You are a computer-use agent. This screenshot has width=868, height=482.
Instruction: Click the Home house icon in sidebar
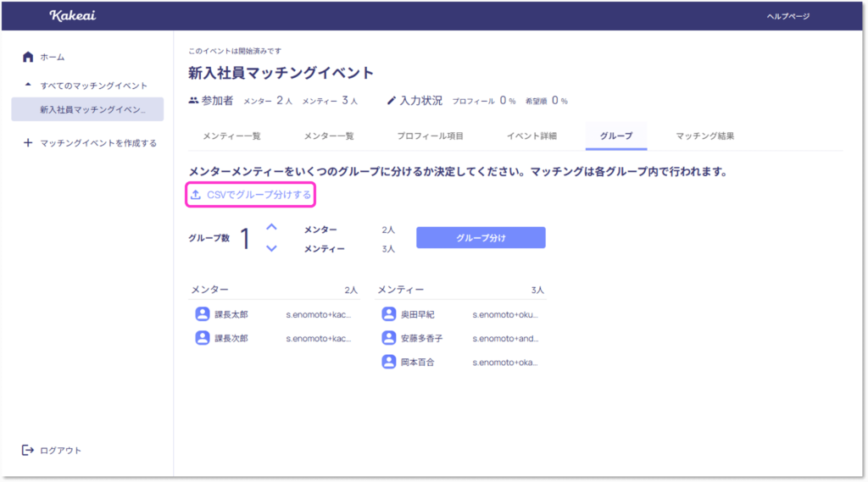tap(28, 57)
